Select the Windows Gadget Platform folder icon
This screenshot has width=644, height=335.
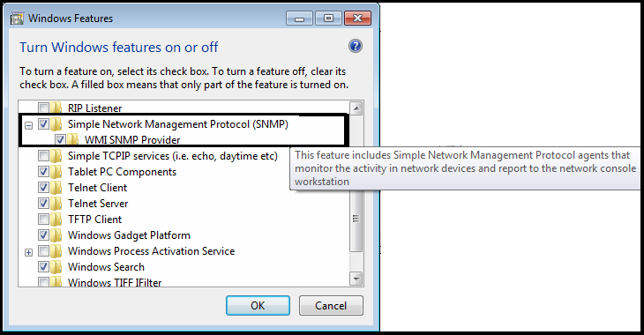56,235
